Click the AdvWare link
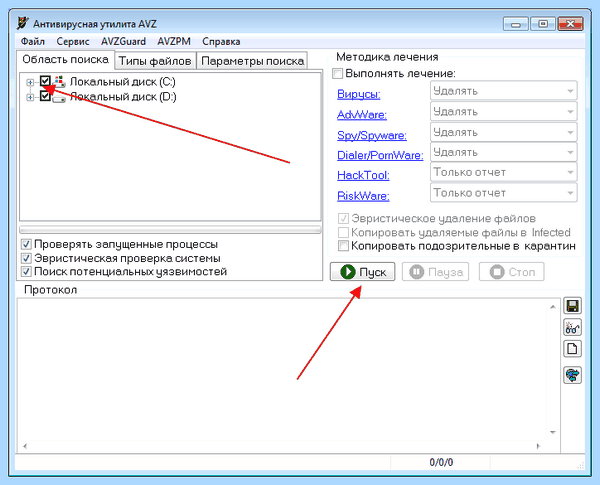The width and height of the screenshot is (600, 485). pos(362,114)
